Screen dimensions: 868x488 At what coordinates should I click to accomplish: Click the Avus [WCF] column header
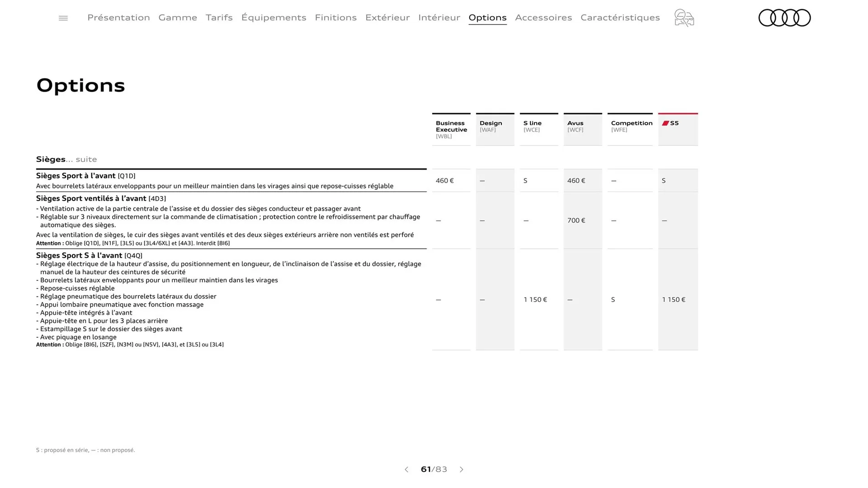coord(583,129)
